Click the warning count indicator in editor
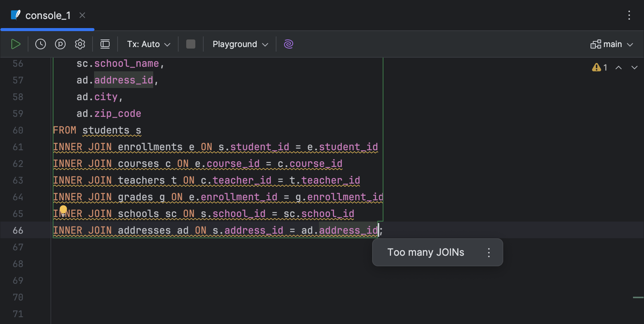644x324 pixels. pyautogui.click(x=600, y=68)
